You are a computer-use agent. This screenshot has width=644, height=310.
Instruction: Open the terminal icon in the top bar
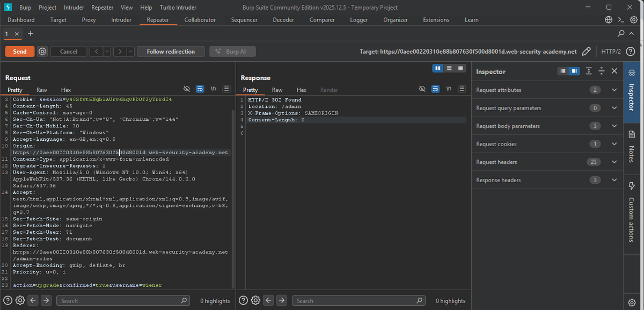pos(621,20)
